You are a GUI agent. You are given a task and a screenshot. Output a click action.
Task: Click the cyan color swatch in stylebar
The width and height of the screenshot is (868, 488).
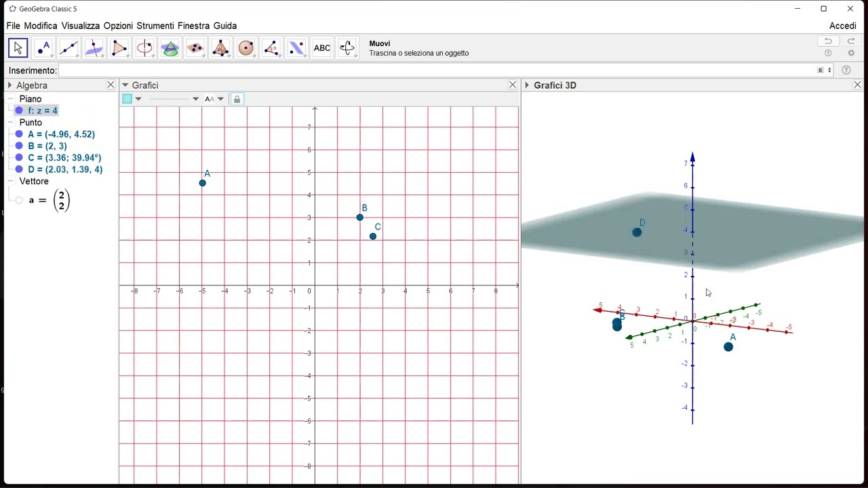click(127, 99)
